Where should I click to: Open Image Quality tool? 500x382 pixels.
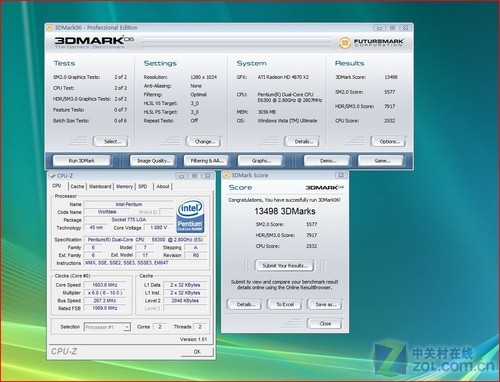click(x=153, y=161)
